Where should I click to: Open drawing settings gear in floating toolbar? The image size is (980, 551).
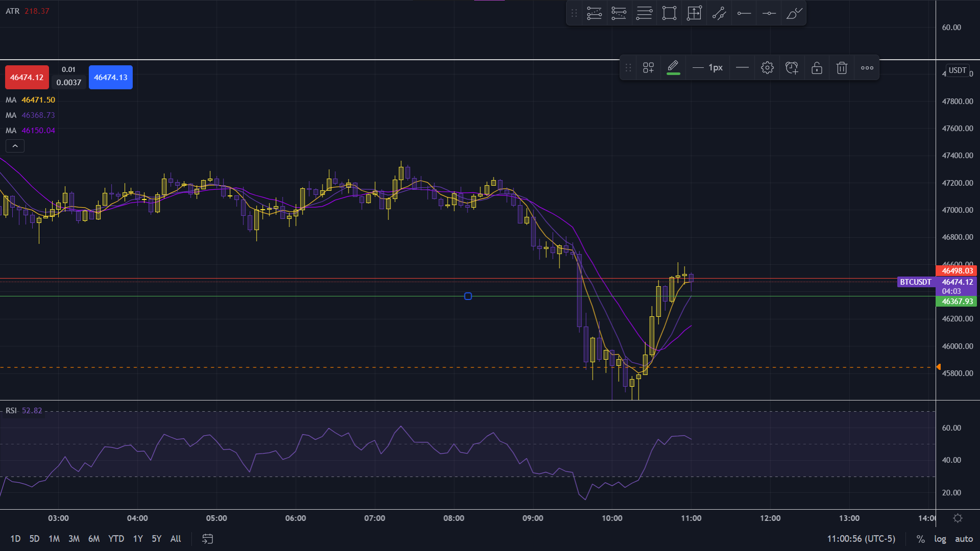pos(767,68)
